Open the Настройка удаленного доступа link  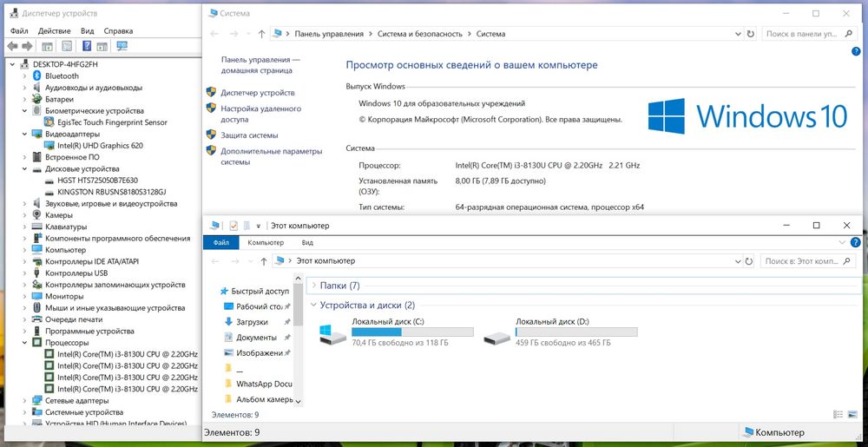[x=260, y=114]
